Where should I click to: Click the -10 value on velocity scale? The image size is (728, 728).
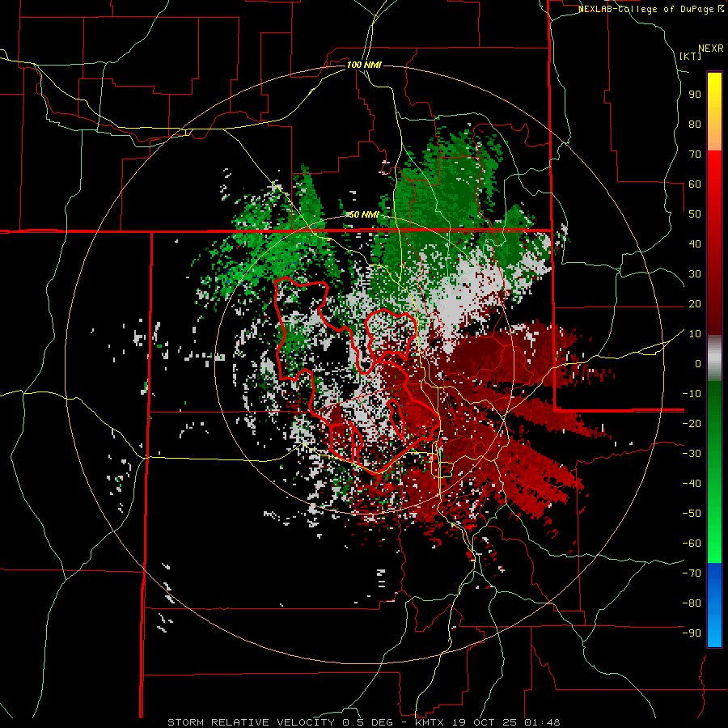click(692, 394)
